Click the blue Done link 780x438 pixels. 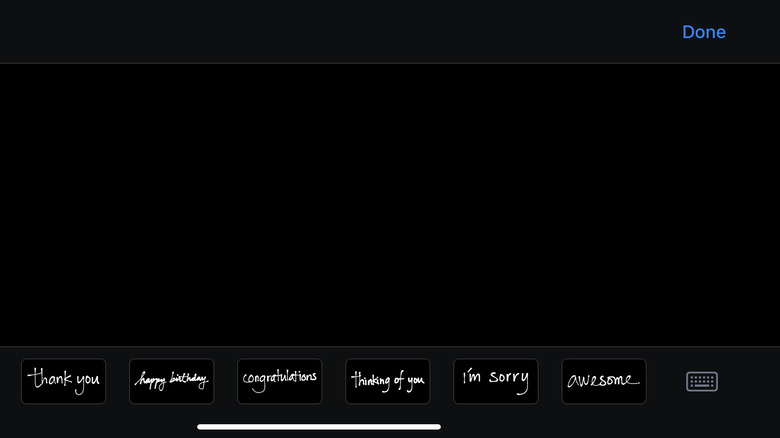click(703, 32)
